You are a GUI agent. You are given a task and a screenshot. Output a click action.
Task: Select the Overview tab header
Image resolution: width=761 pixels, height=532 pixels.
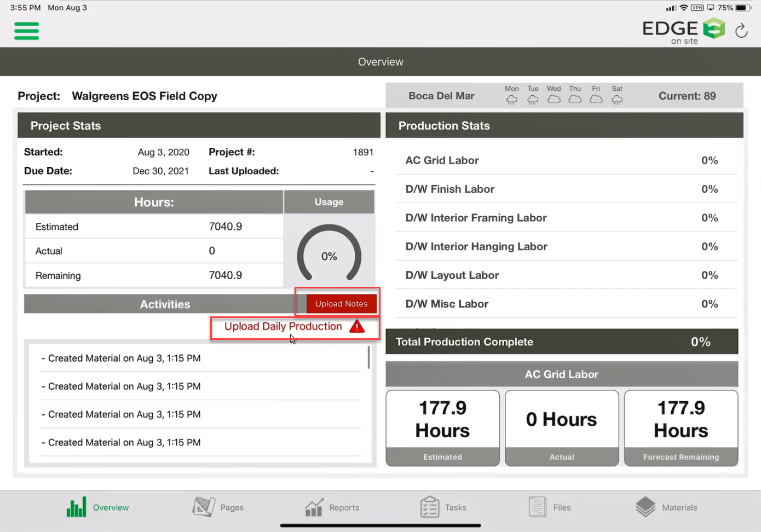pos(380,61)
